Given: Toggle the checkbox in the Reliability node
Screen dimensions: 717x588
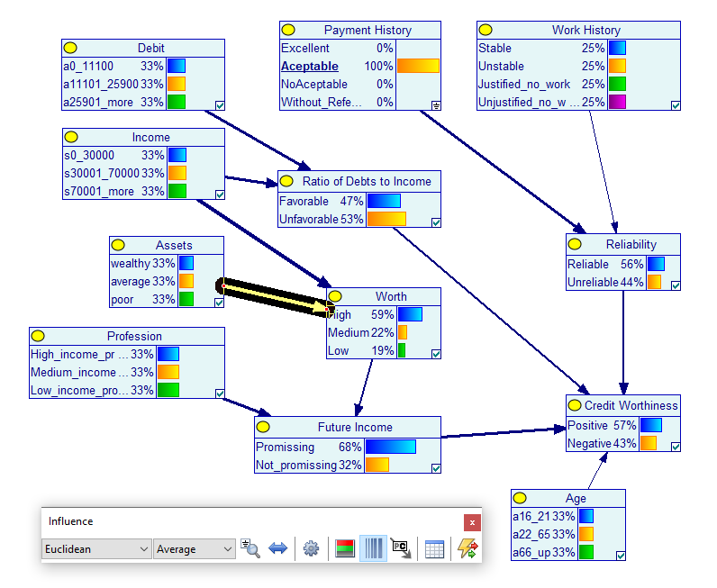Looking at the screenshot, I should pos(676,285).
